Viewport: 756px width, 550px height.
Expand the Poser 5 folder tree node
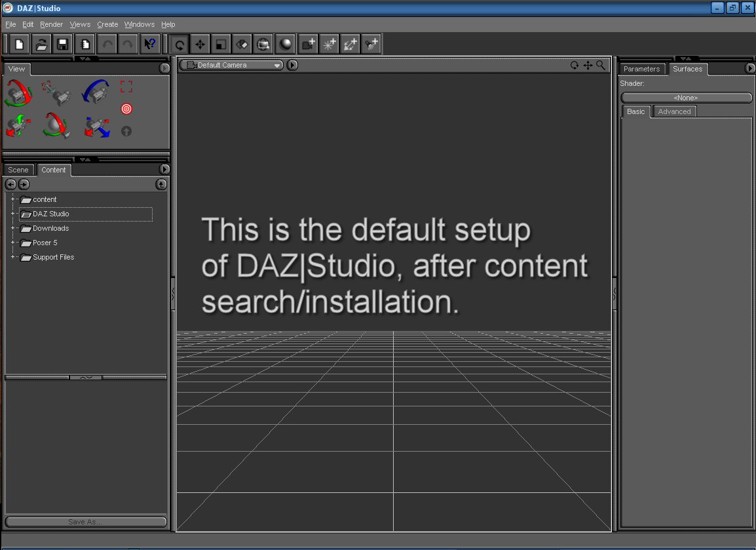point(12,243)
